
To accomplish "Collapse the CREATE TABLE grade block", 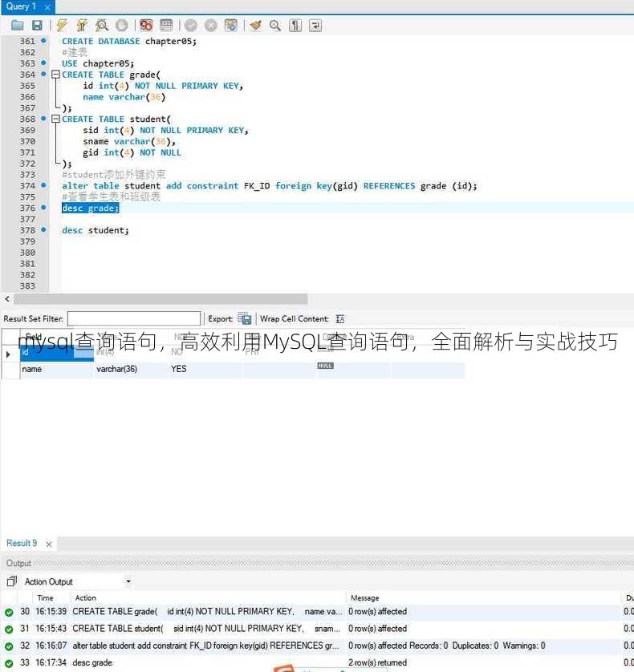I will 55,75.
